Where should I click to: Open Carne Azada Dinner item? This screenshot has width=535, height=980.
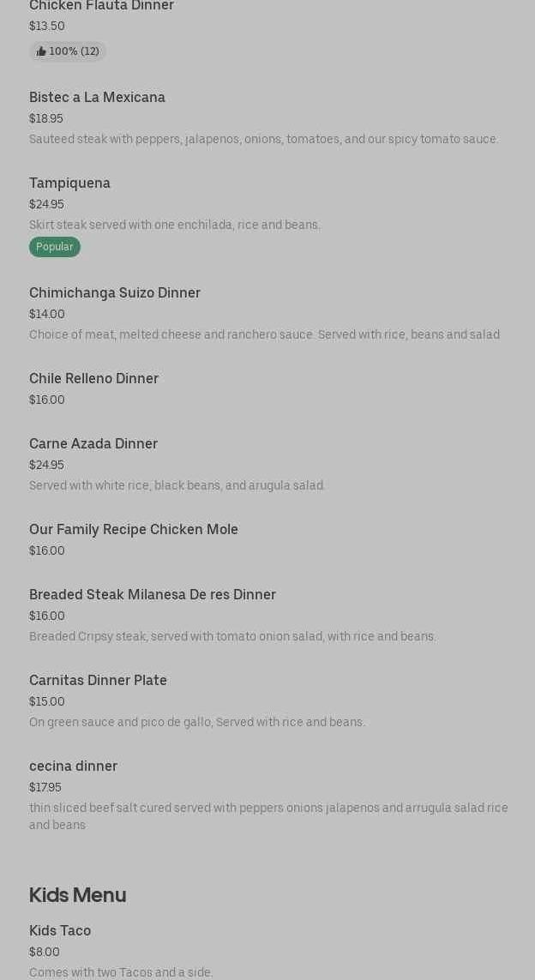tap(93, 444)
